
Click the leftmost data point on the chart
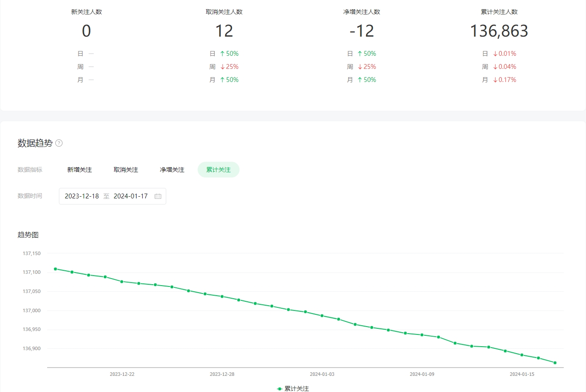click(x=55, y=269)
